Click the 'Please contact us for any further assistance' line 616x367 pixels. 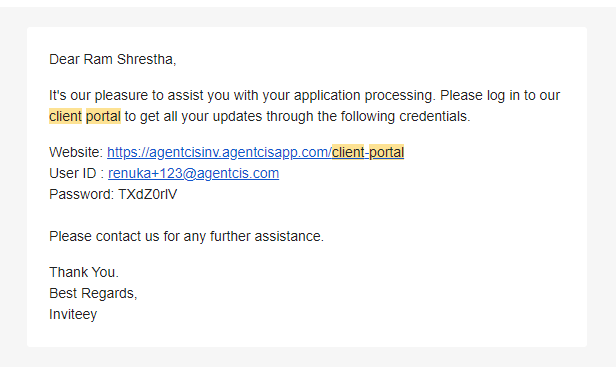pos(186,236)
